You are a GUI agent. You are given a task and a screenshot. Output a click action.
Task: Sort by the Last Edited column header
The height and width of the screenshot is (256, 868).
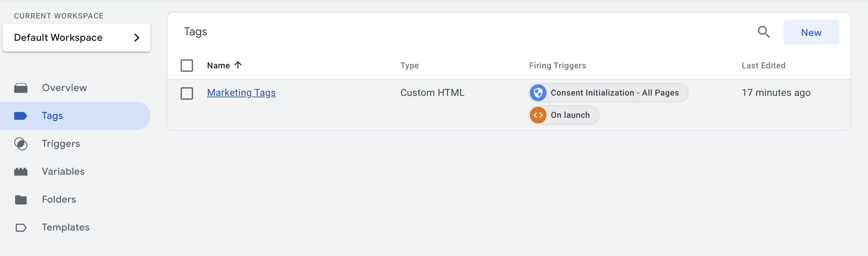[x=763, y=66]
